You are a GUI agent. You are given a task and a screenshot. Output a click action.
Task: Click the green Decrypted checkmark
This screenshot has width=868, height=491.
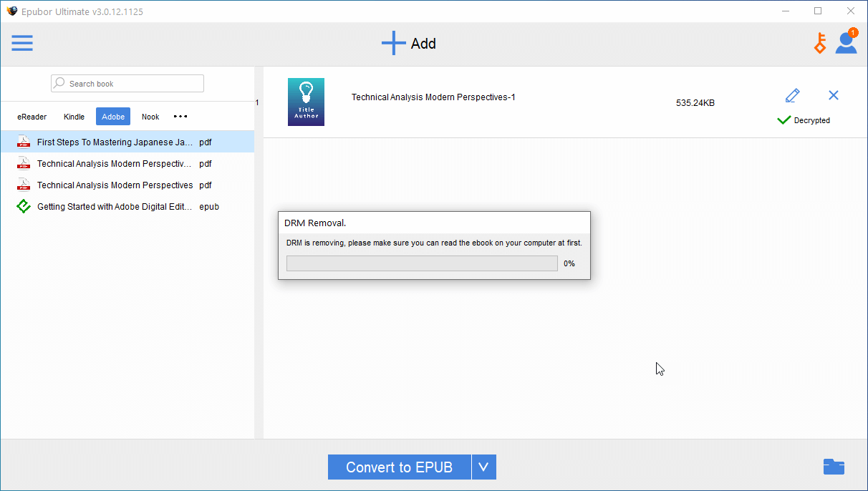click(784, 120)
